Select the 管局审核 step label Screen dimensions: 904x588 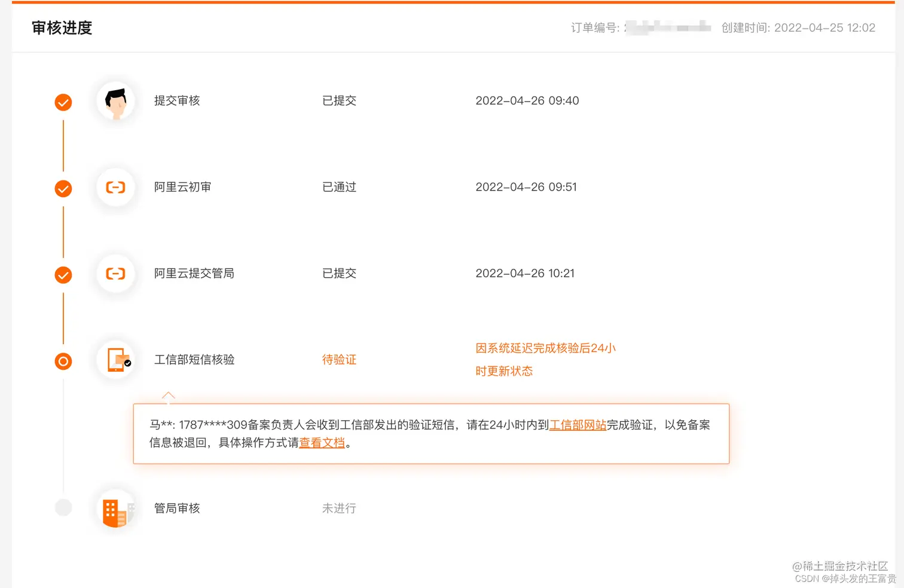(x=176, y=508)
